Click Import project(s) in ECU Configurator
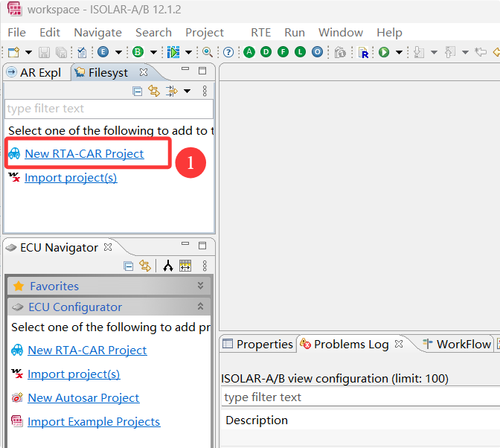This screenshot has width=500, height=448. [74, 374]
